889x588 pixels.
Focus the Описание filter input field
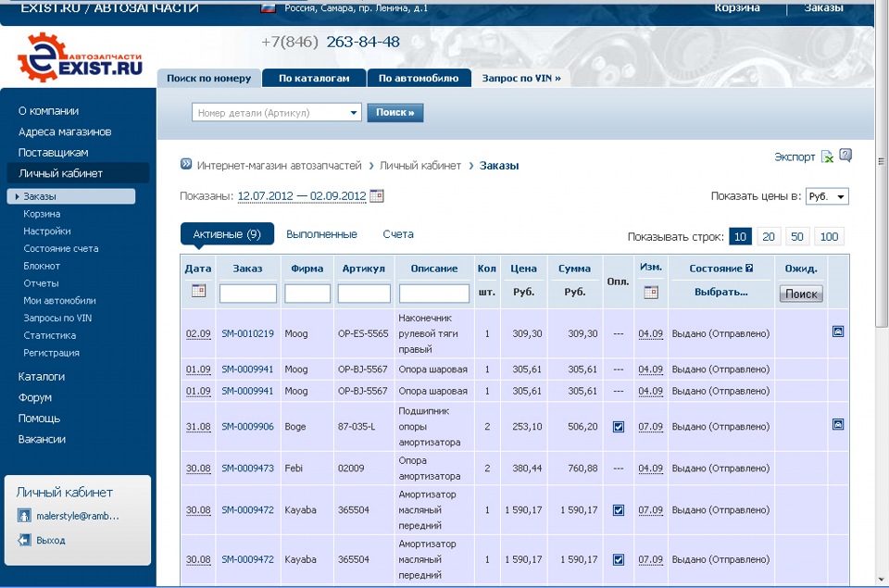(434, 294)
